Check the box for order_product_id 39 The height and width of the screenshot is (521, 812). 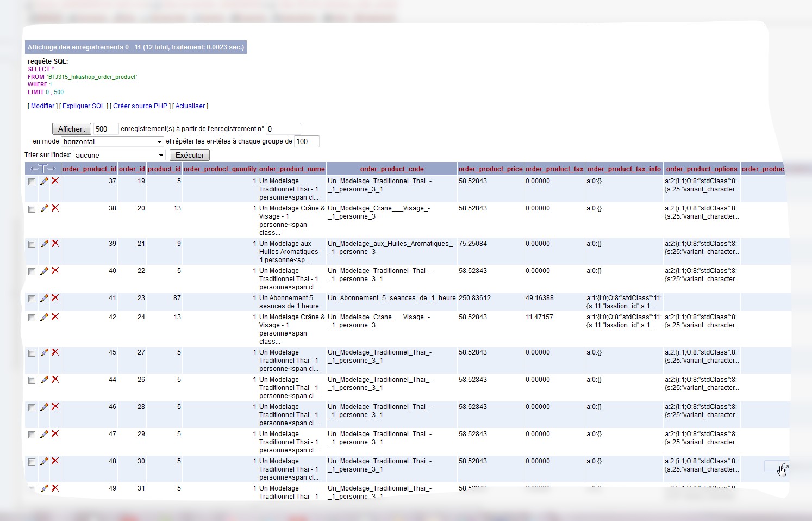click(32, 244)
